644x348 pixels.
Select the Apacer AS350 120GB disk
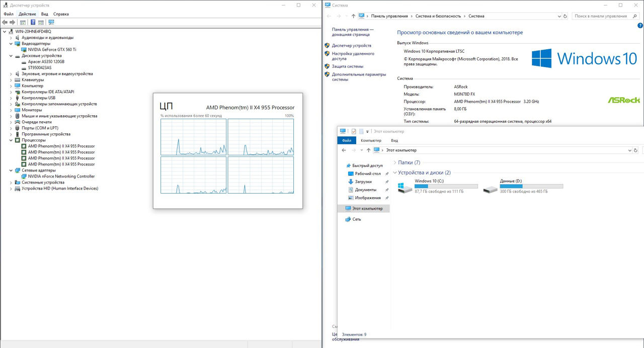click(46, 61)
